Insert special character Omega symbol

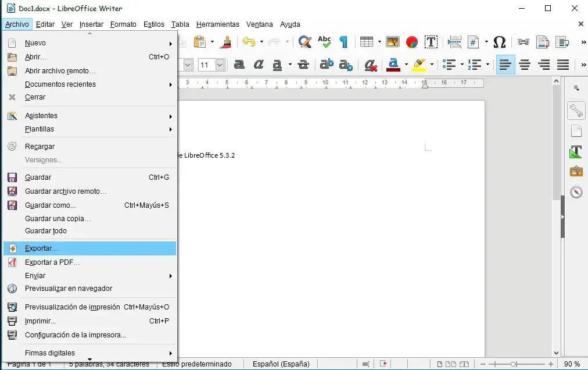point(500,42)
